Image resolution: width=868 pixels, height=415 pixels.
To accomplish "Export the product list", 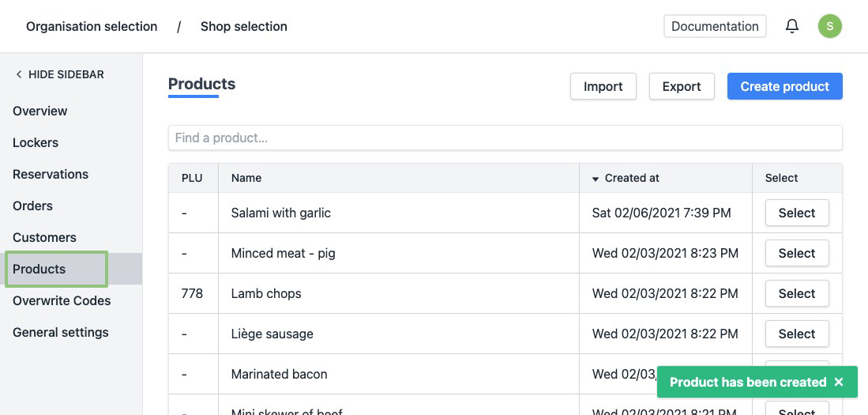I will (x=681, y=86).
